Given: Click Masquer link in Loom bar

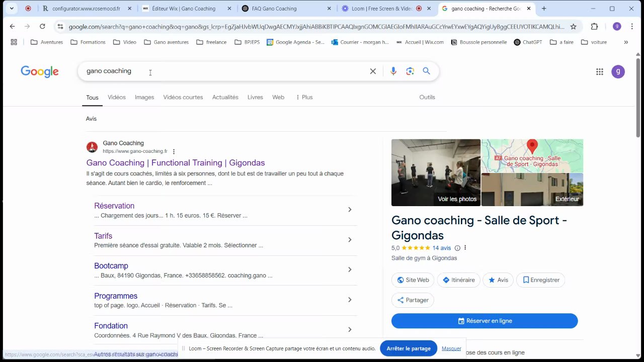Looking at the screenshot, I should [451, 348].
